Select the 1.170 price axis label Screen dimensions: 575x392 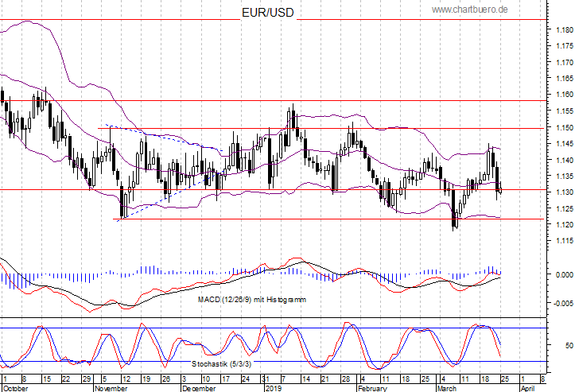pyautogui.click(x=565, y=63)
